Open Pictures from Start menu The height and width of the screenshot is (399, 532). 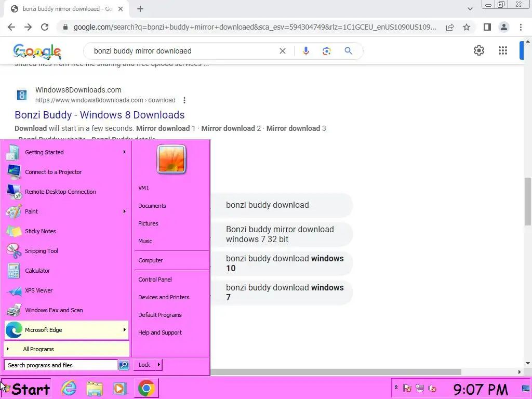click(171, 223)
